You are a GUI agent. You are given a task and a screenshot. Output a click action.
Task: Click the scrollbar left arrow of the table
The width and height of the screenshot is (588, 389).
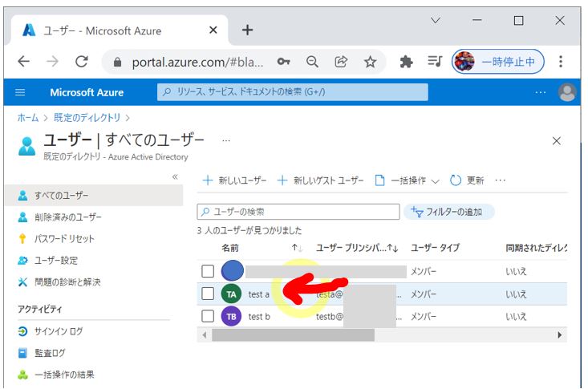coord(205,335)
